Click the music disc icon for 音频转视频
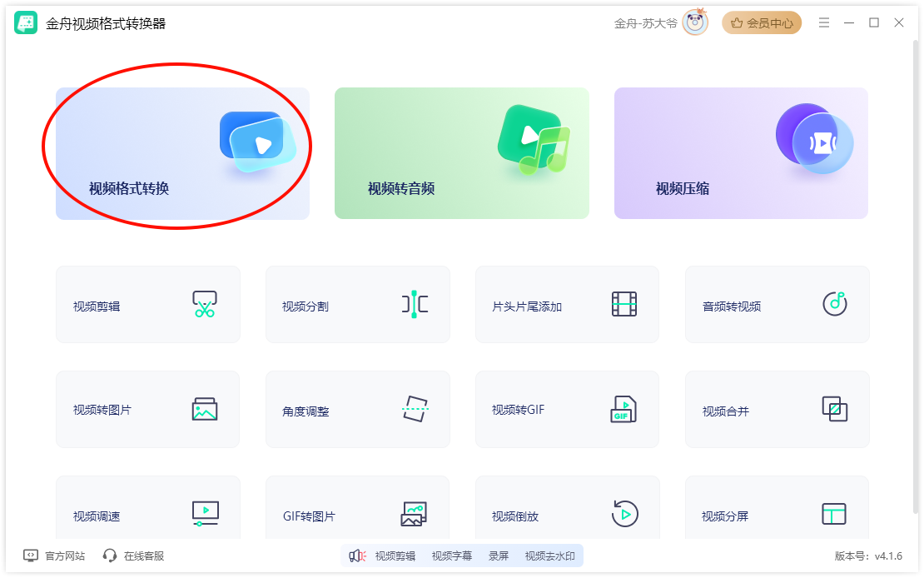The width and height of the screenshot is (924, 578). pos(834,304)
